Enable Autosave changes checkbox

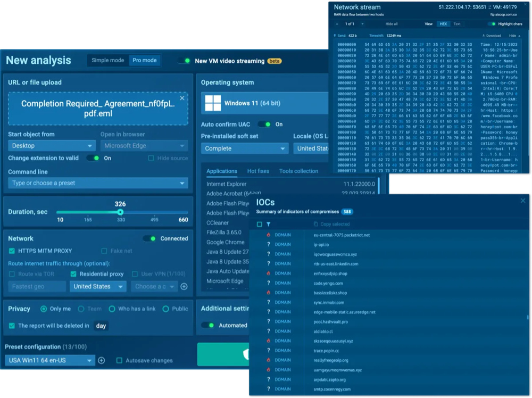(119, 360)
